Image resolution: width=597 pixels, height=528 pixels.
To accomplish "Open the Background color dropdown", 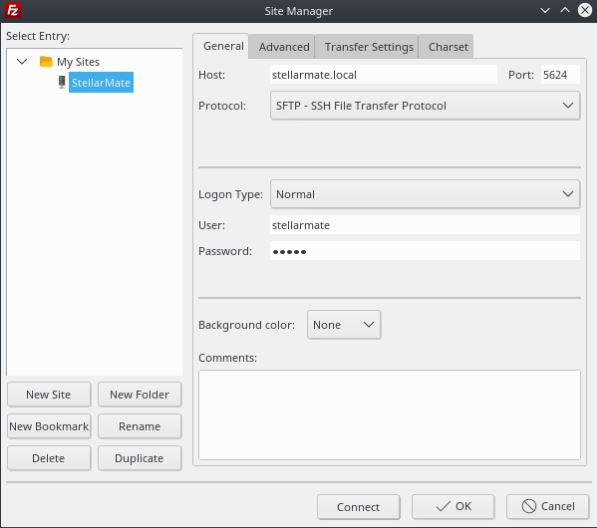I will [x=344, y=325].
